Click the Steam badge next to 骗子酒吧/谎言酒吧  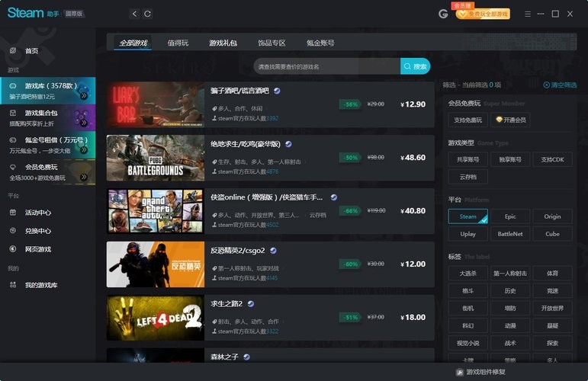click(x=277, y=91)
